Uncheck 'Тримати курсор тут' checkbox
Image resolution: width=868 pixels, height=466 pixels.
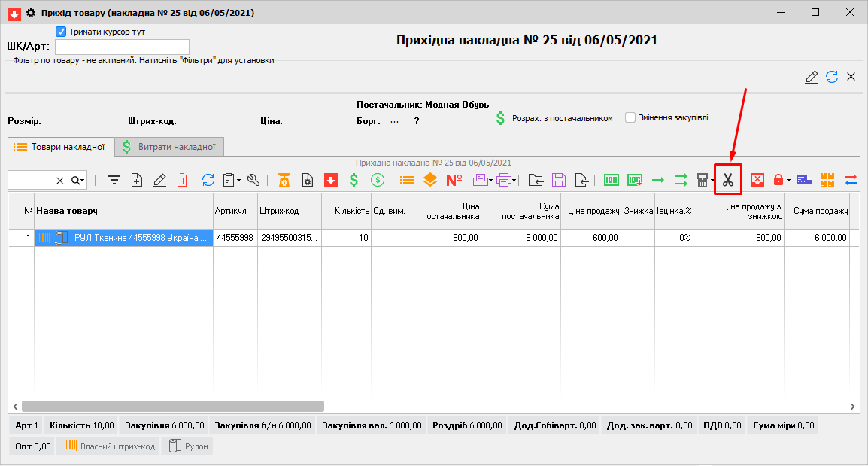coord(62,32)
